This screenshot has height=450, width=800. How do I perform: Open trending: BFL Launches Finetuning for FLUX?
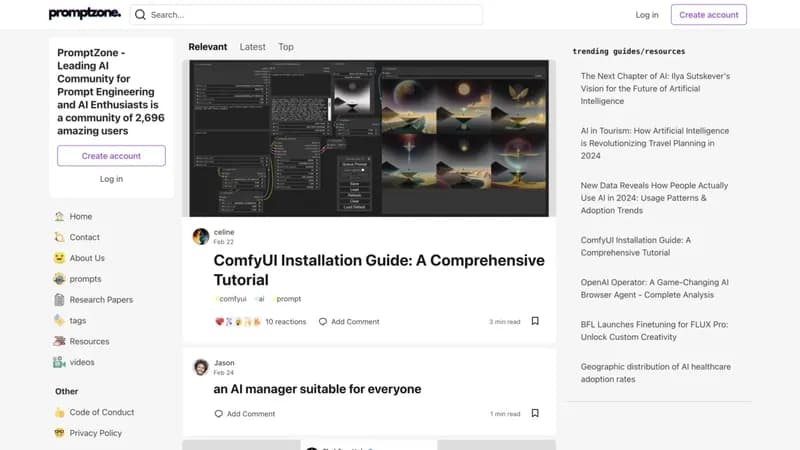(x=654, y=331)
